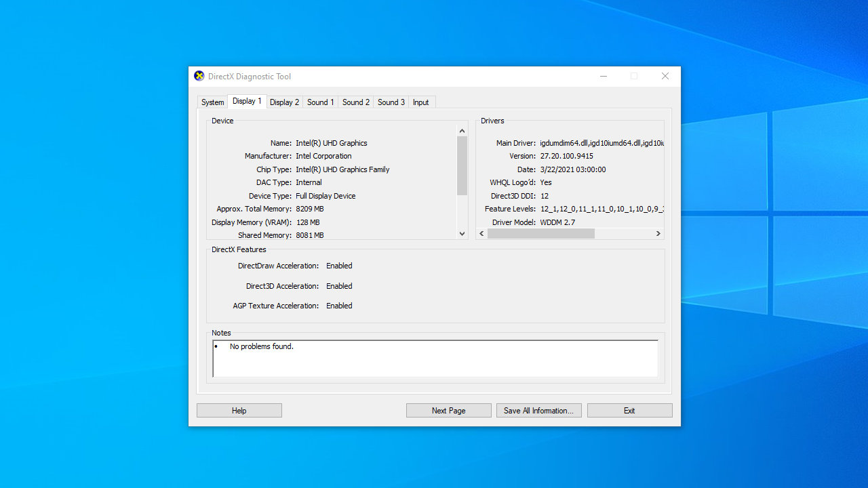The width and height of the screenshot is (868, 488).
Task: Switch to the System tab
Action: [212, 102]
